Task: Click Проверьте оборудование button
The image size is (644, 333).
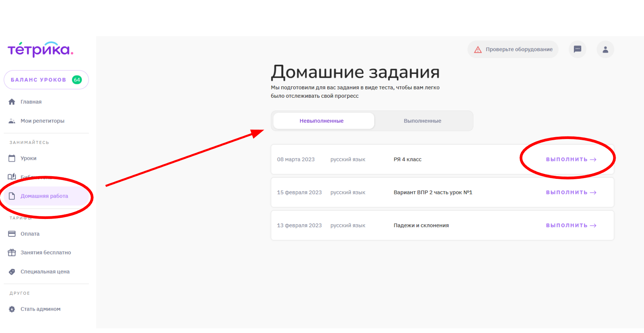Action: [x=513, y=49]
